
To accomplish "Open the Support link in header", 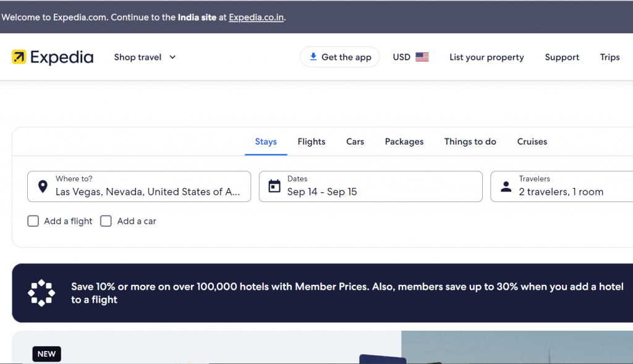I will pos(562,57).
